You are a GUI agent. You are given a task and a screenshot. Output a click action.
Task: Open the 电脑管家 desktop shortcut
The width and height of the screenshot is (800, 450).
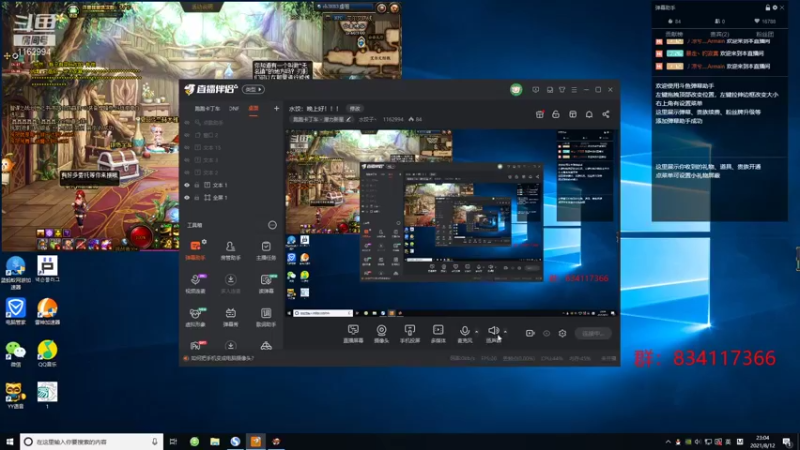point(15,311)
